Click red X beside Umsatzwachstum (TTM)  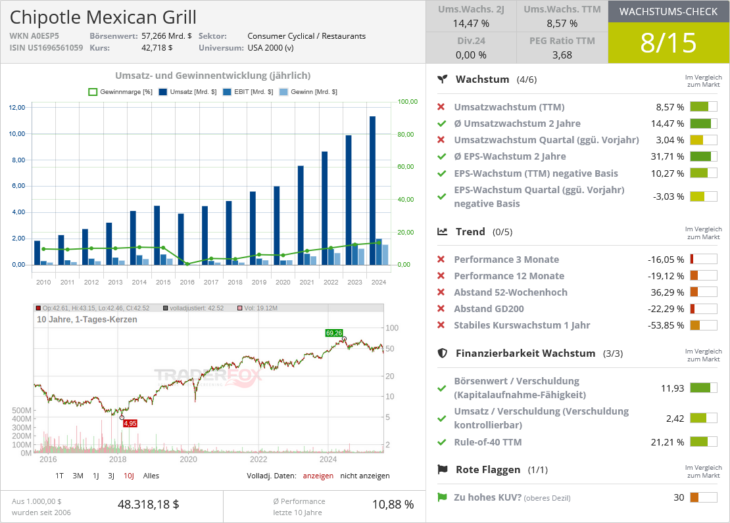tap(441, 107)
